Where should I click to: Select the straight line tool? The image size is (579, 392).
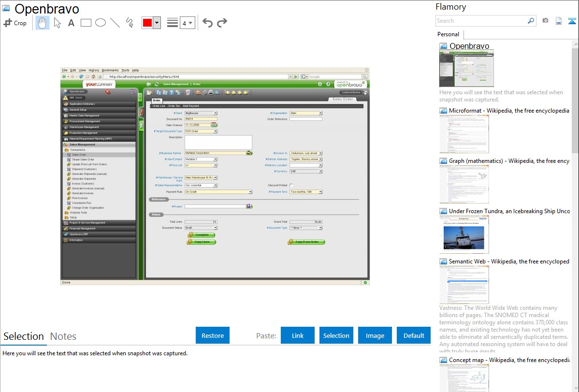point(115,23)
